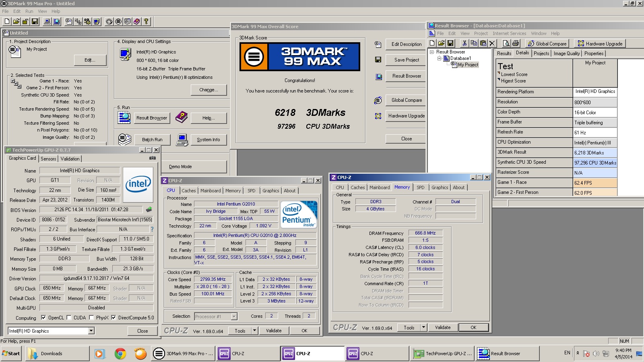644x362 pixels.
Task: Toggle CUDA checkbox in GPU-Z
Action: 69,317
